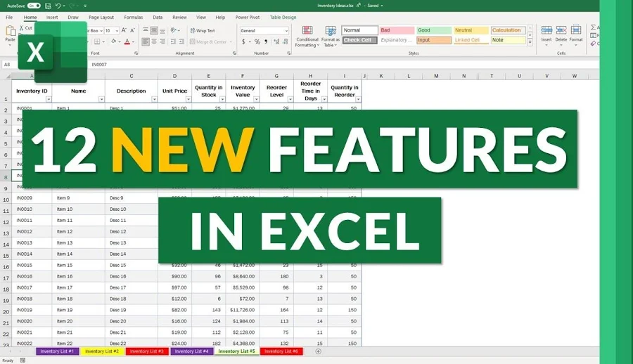Apply Comma Style number format

pos(266,41)
